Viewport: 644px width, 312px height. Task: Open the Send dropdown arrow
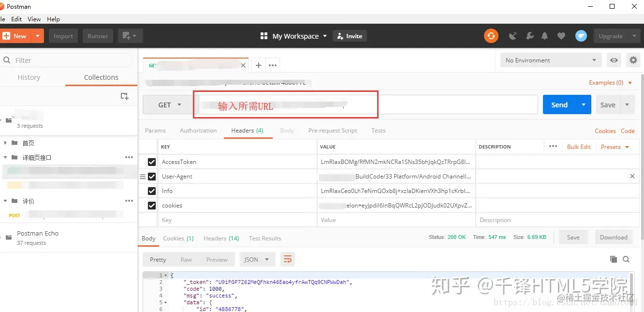[584, 105]
